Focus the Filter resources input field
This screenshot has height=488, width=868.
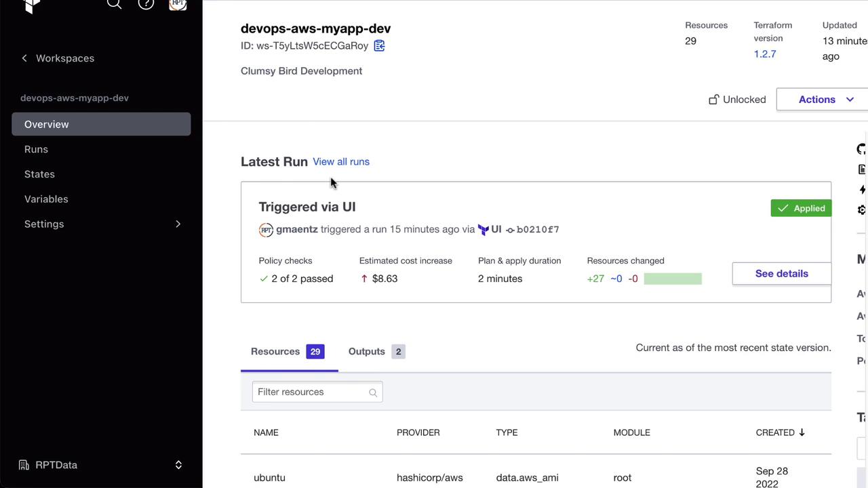(x=317, y=392)
